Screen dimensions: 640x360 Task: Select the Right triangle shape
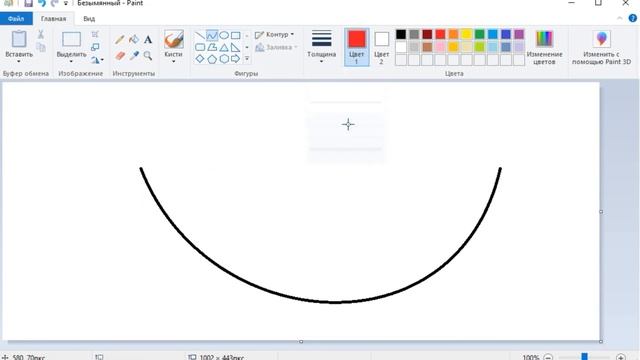pyautogui.click(x=236, y=47)
